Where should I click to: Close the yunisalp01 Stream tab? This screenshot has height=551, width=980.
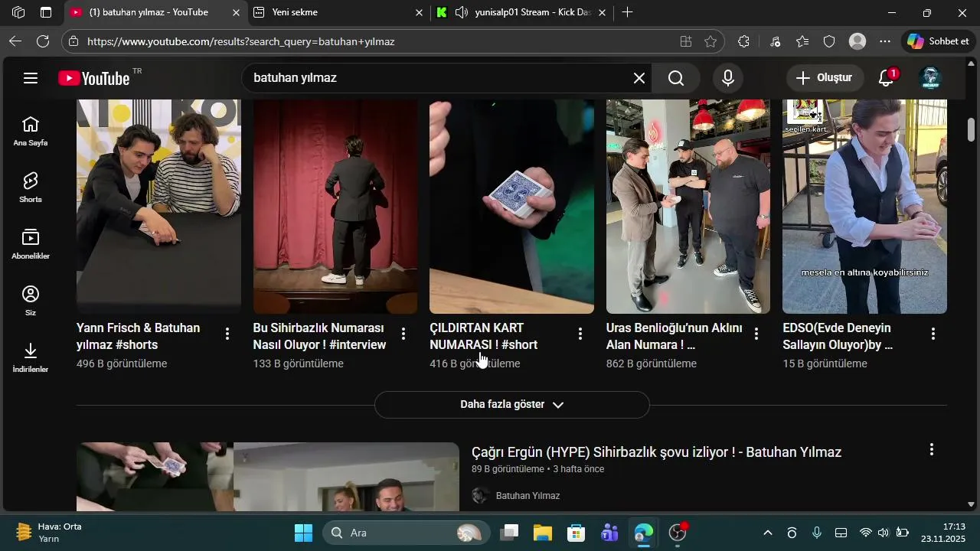click(602, 12)
